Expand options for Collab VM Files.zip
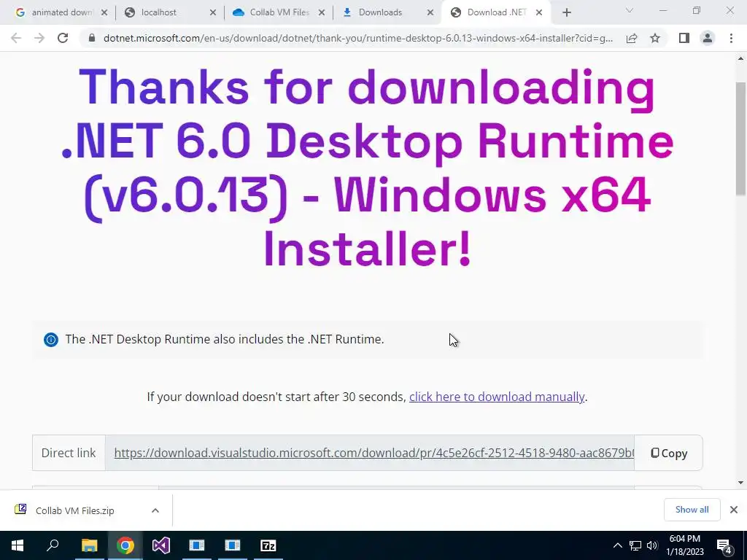 pos(155,510)
